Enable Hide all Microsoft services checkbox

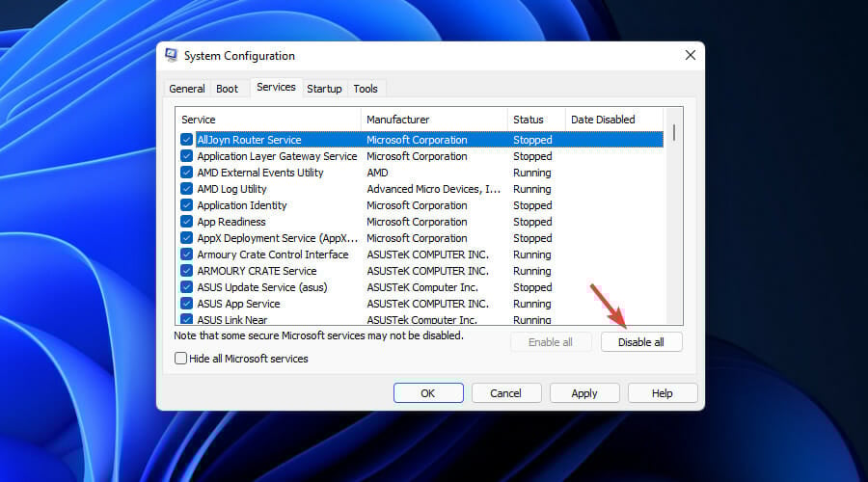click(x=180, y=358)
